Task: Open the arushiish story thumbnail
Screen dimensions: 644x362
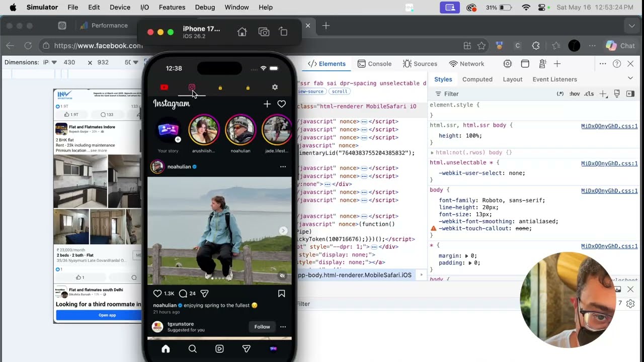Action: [x=204, y=130]
